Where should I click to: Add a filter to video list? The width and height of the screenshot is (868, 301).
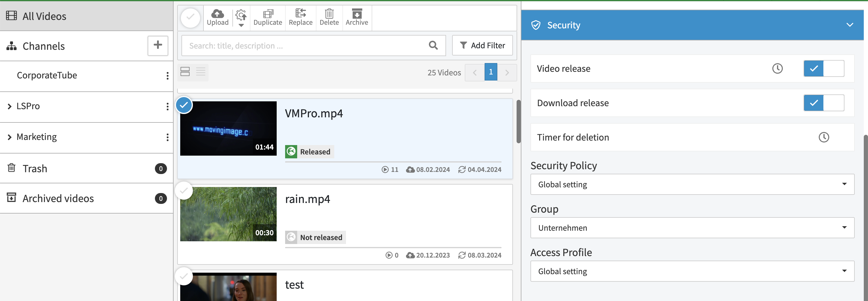point(482,45)
